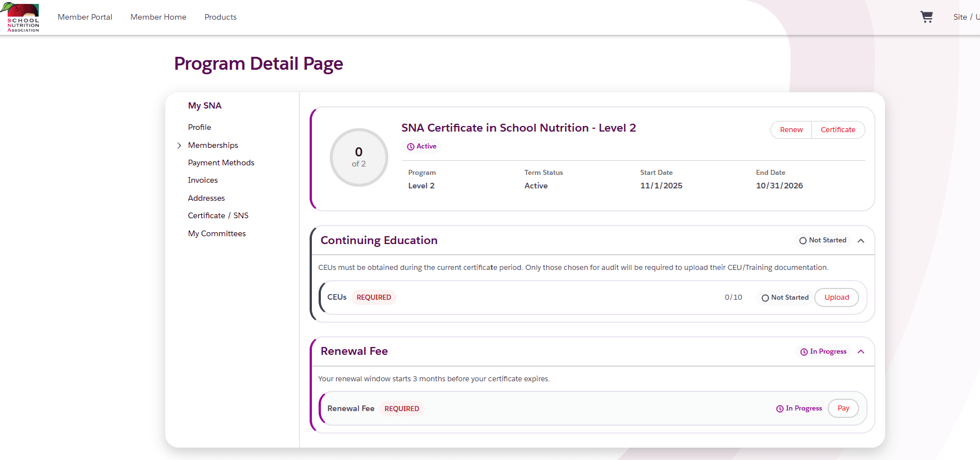
Task: Click the CEUs REQUIRED badge
Action: [x=374, y=297]
